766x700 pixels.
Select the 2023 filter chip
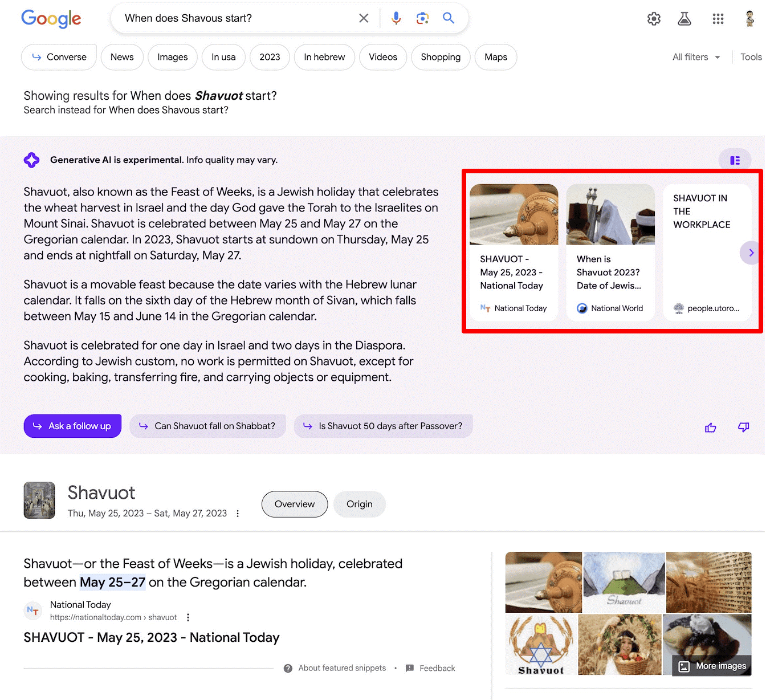[x=270, y=57]
